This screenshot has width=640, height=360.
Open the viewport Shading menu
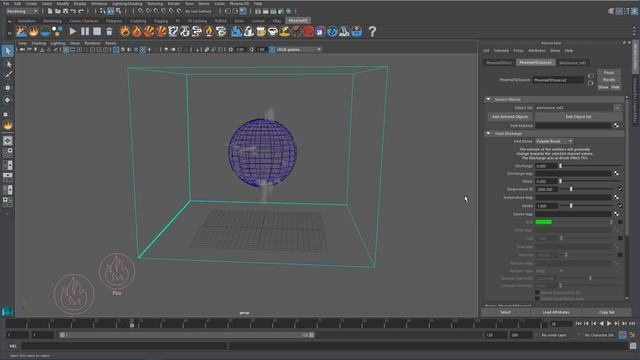click(39, 43)
